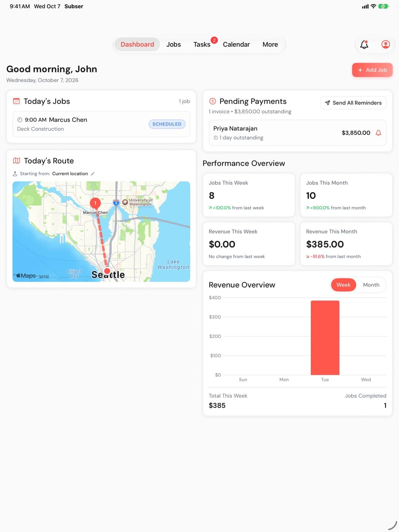The height and width of the screenshot is (532, 399).
Task: Click 'No change from last week' text
Action: click(237, 256)
